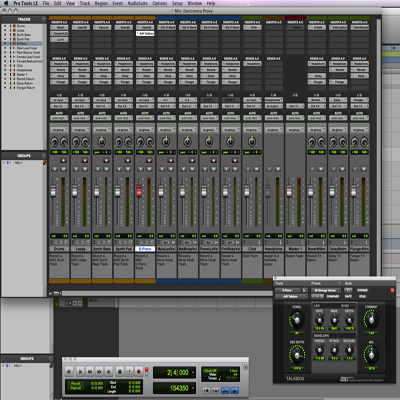Open the Region menu
The height and width of the screenshot is (400, 400).
pyautogui.click(x=101, y=3)
